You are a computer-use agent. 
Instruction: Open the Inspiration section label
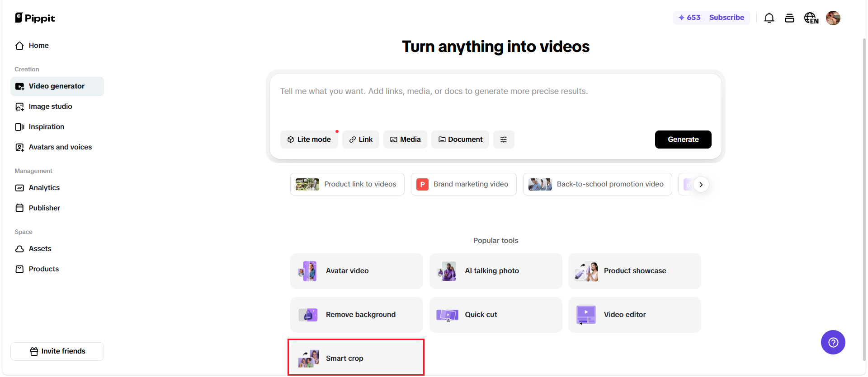pyautogui.click(x=47, y=127)
